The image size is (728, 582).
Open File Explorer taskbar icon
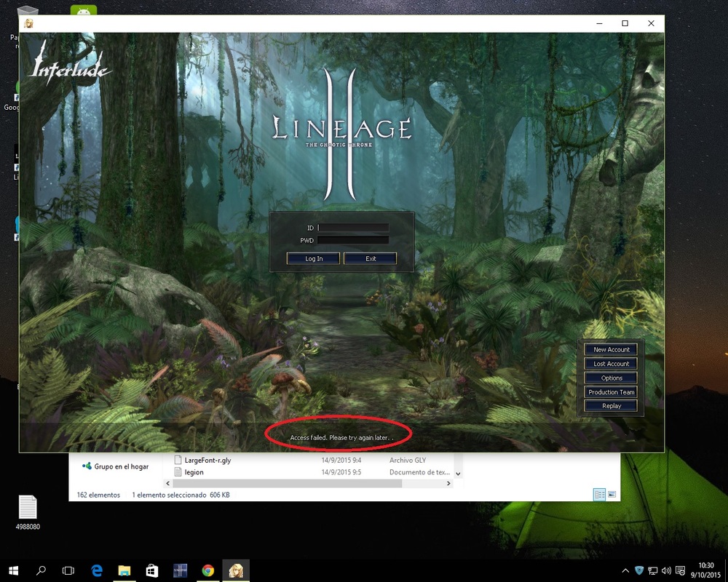pos(124,570)
